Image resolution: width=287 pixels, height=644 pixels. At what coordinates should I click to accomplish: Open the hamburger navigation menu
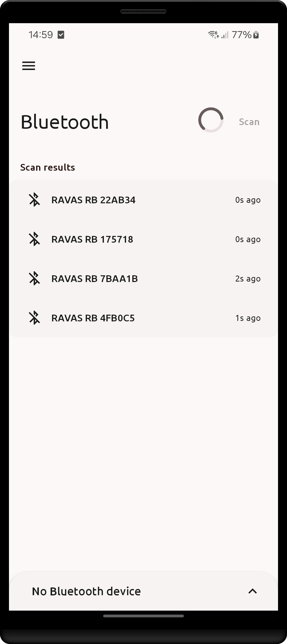[28, 66]
